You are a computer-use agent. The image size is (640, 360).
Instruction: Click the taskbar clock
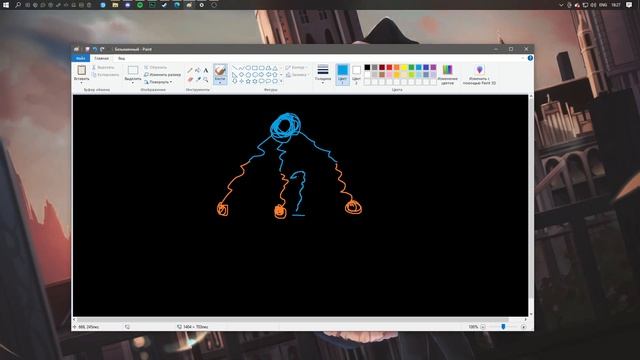point(616,5)
